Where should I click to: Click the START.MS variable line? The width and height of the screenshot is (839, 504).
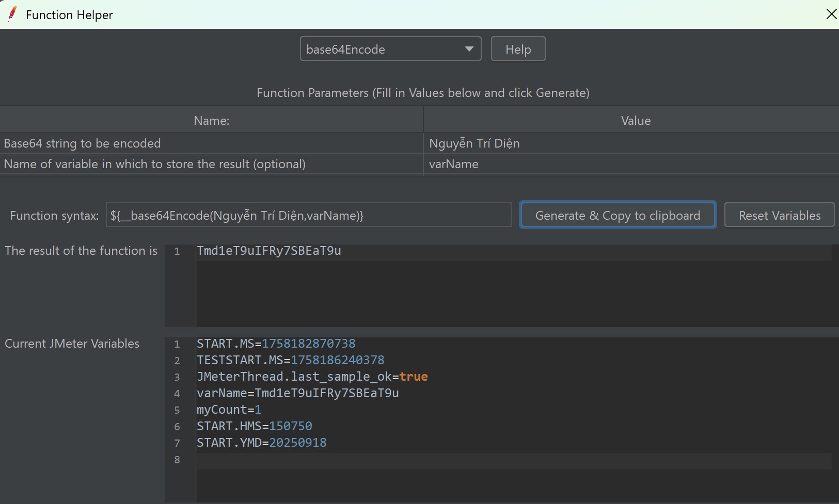tap(276, 344)
